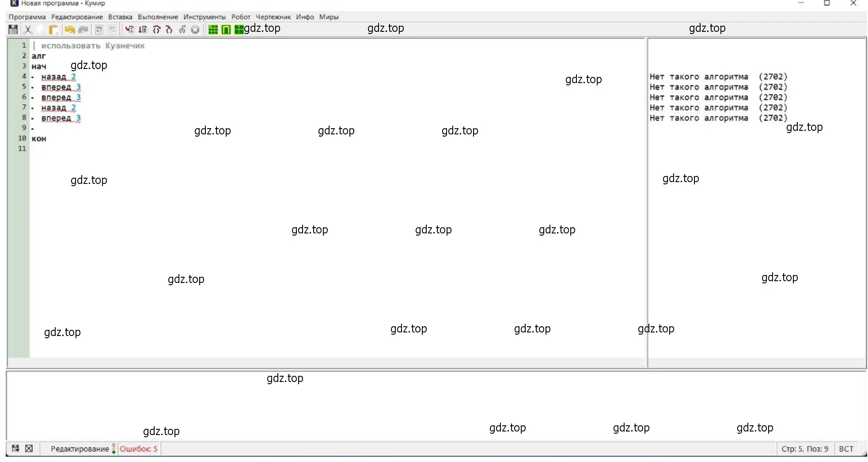Viewport: 868px width, 462px height.
Task: Minimize the Кумир window
Action: point(801,3)
